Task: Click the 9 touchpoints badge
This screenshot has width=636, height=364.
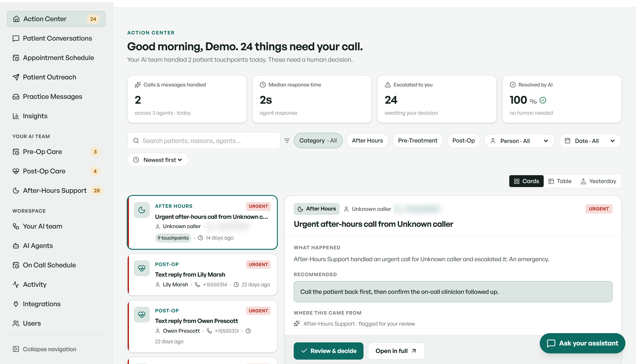Action: (x=173, y=238)
